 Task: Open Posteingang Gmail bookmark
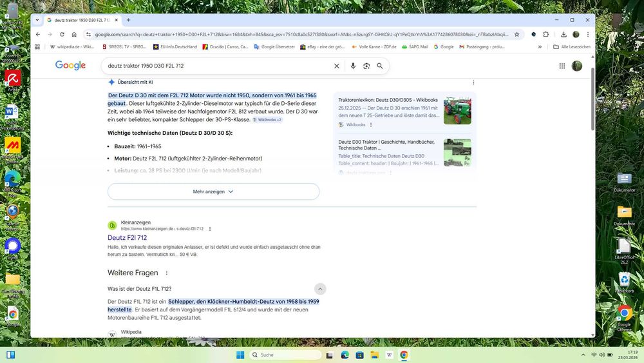(482, 47)
